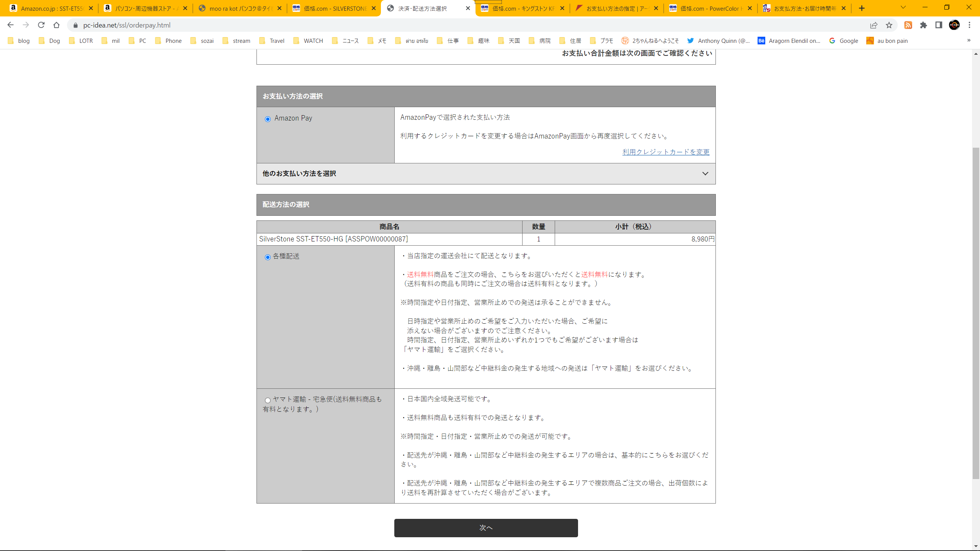Screen dimensions: 980x551
Task: Click the 8,980円 subtotal cell
Action: pyautogui.click(x=635, y=239)
